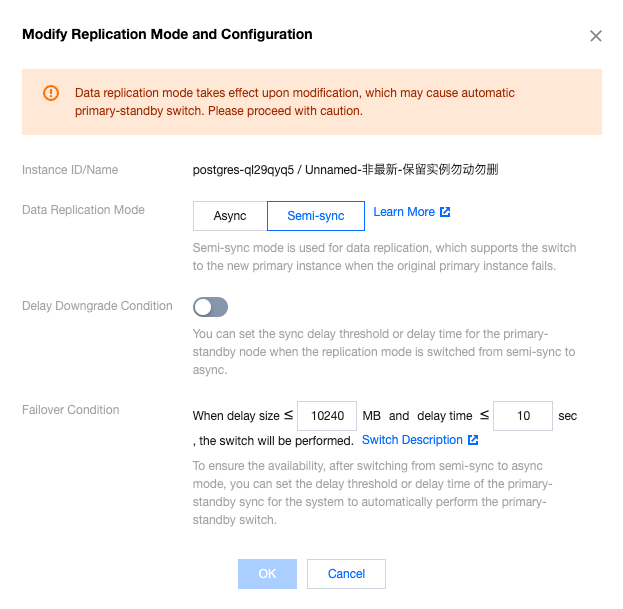This screenshot has height=609, width=623.
Task: Enable the Delay Downgrade Condition switch
Action: [x=211, y=307]
